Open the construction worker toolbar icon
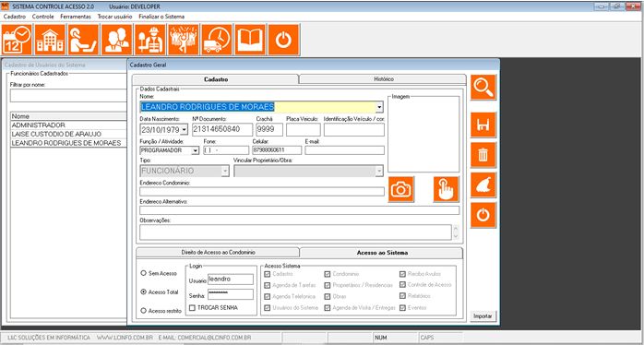This screenshot has height=345, width=644. click(150, 40)
